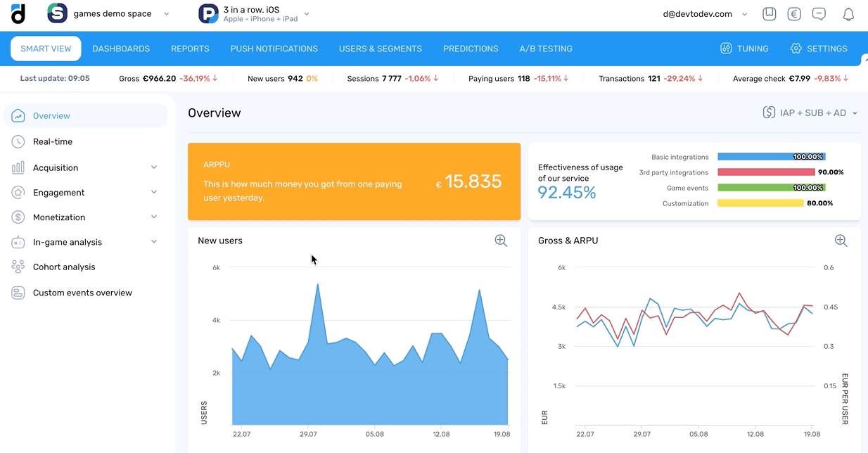Open Cohort analysis in sidebar

tap(63, 267)
